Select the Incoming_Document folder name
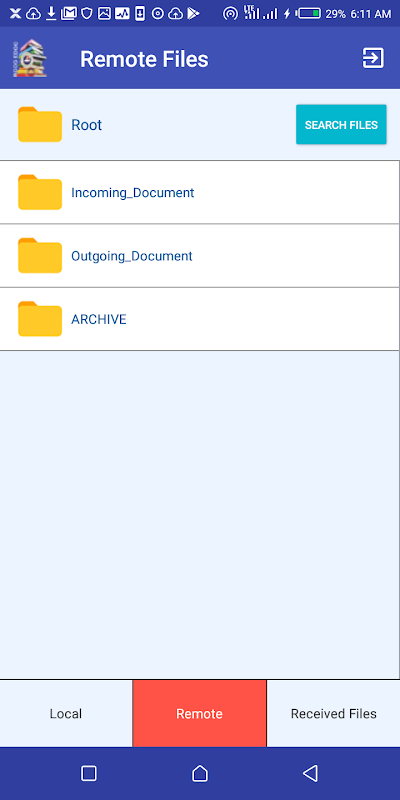The width and height of the screenshot is (400, 800). click(133, 193)
